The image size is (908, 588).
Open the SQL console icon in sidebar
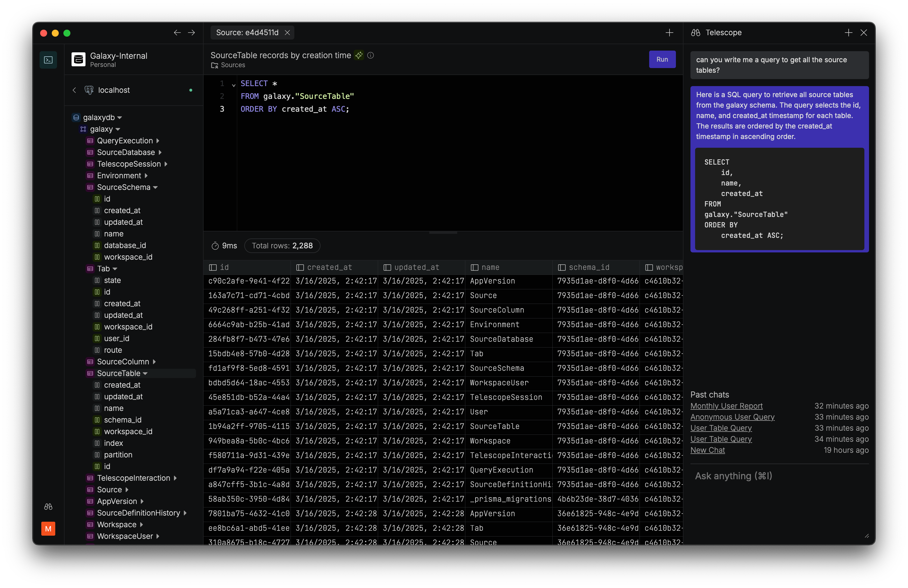click(48, 60)
